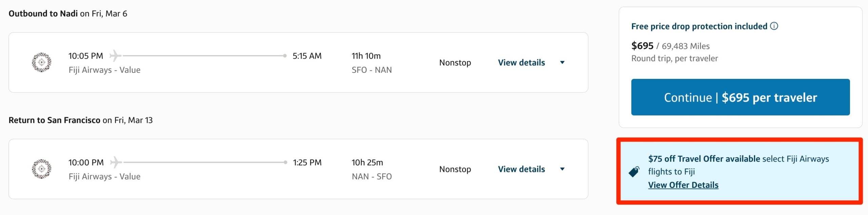
Task: Expand View details for the outbound SFO-NAN flight
Action: click(521, 62)
